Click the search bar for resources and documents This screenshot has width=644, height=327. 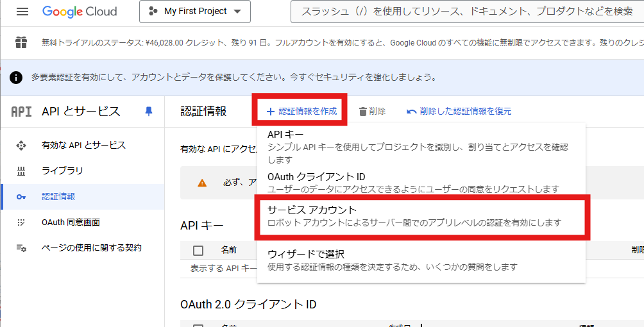(x=467, y=12)
